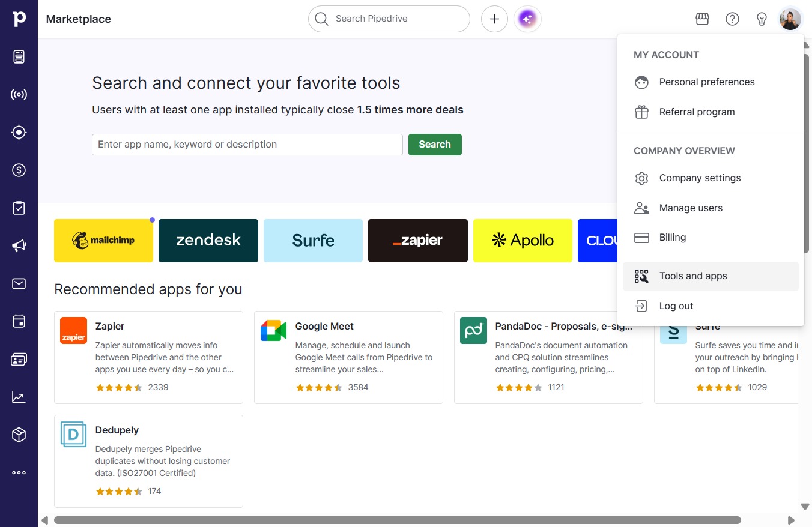Open Leads inbox in sidebar

[19, 57]
